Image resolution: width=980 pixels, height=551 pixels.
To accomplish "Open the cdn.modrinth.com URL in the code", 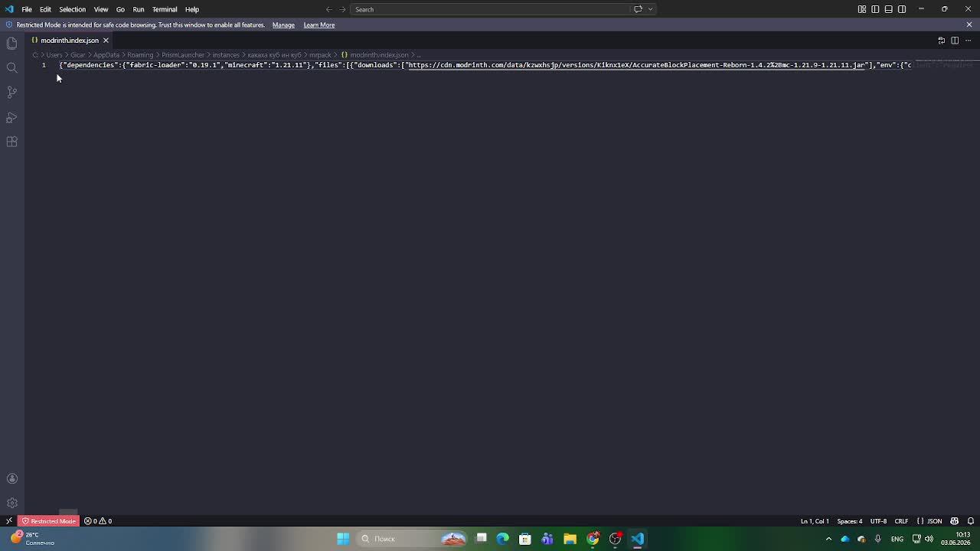I will coord(636,65).
